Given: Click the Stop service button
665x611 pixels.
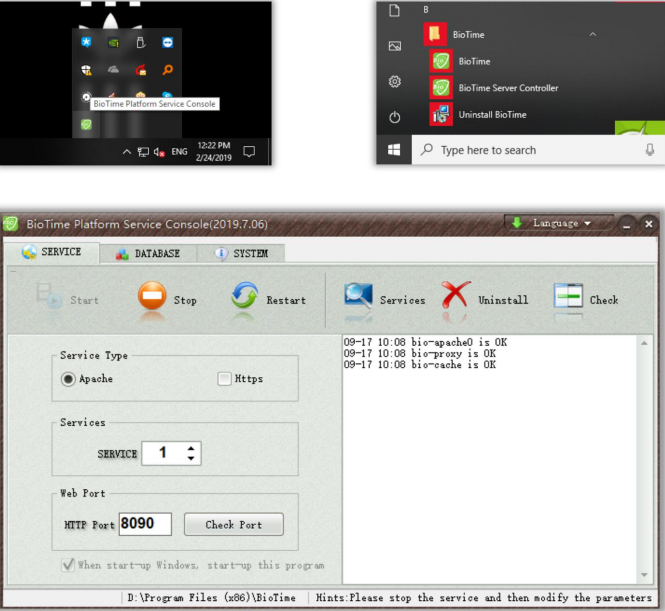Looking at the screenshot, I should (x=168, y=299).
